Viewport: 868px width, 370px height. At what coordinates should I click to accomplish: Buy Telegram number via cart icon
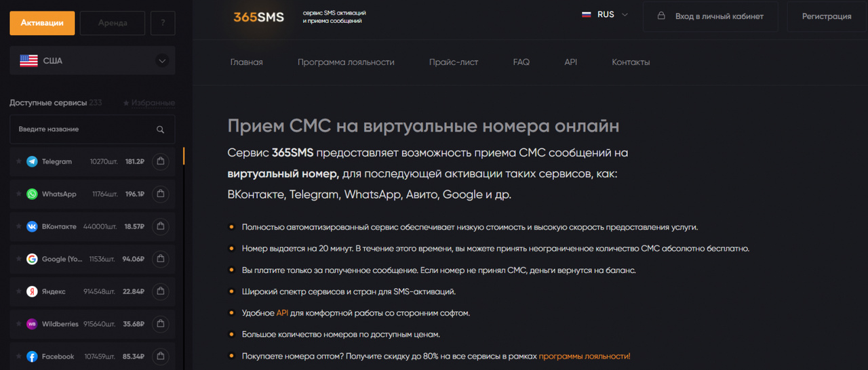(160, 161)
